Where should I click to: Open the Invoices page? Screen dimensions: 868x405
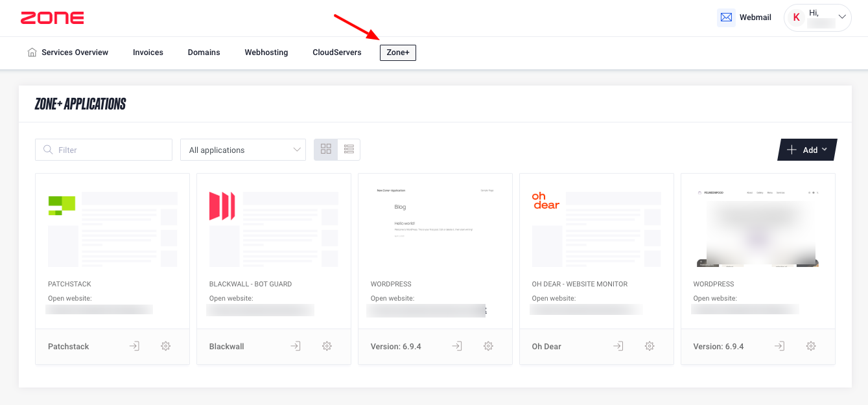(148, 52)
